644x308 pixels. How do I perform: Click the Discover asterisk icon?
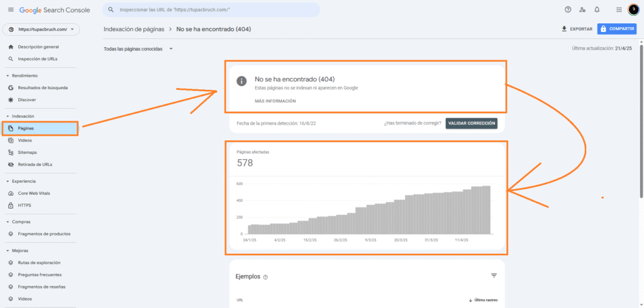(11, 99)
